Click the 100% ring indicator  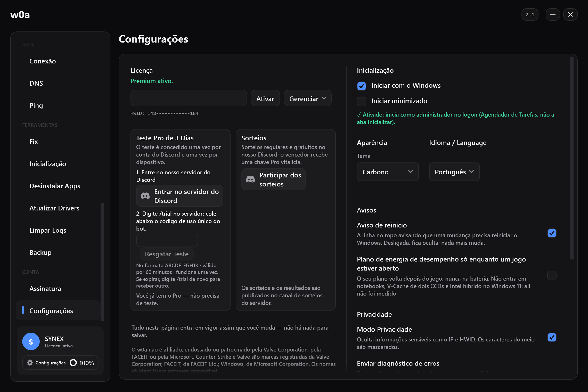pyautogui.click(x=73, y=363)
